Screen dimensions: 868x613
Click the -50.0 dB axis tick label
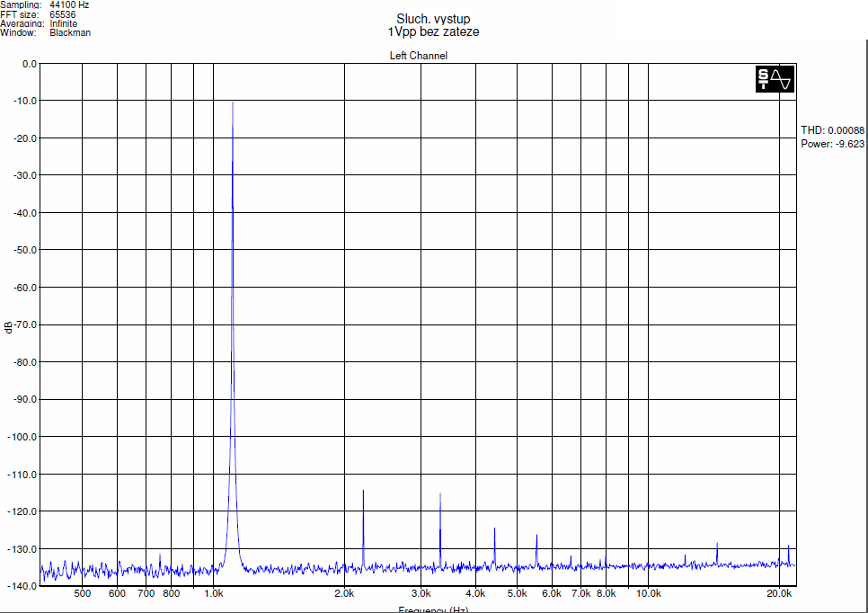coord(25,250)
